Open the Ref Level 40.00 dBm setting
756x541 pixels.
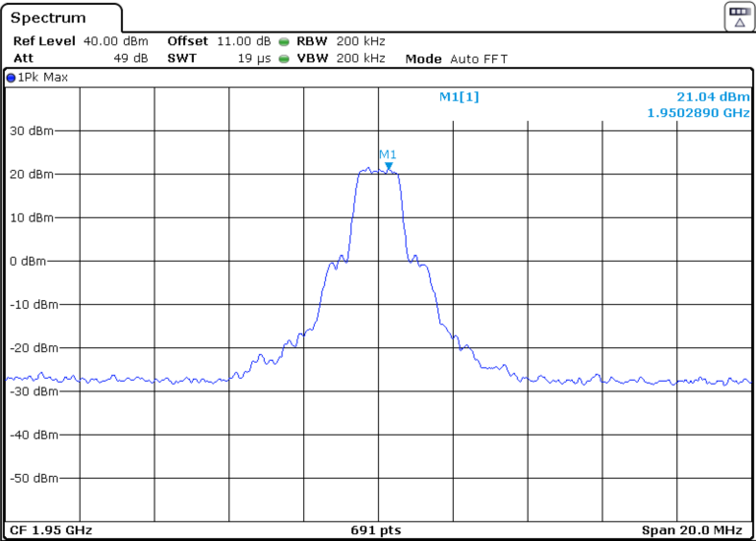(84, 41)
